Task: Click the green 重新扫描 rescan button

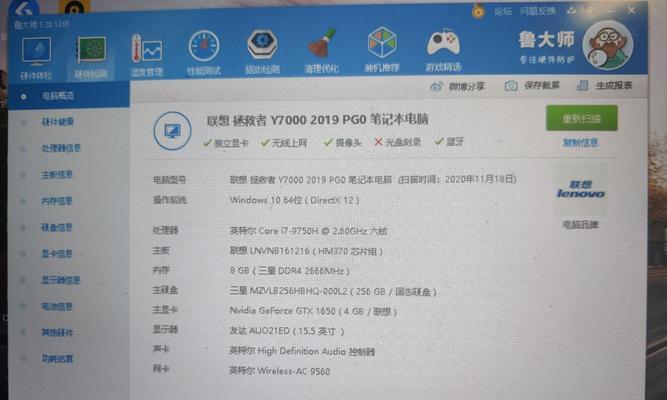Action: pyautogui.click(x=581, y=118)
